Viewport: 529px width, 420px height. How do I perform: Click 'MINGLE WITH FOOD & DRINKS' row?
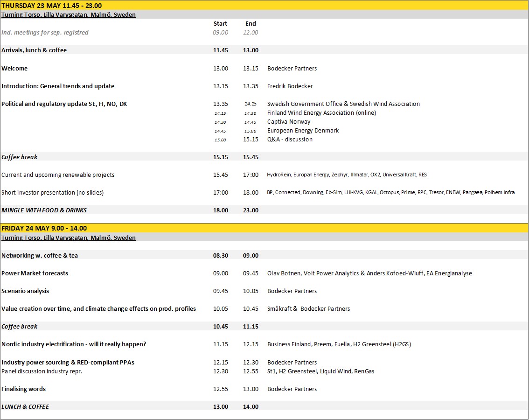(44, 210)
